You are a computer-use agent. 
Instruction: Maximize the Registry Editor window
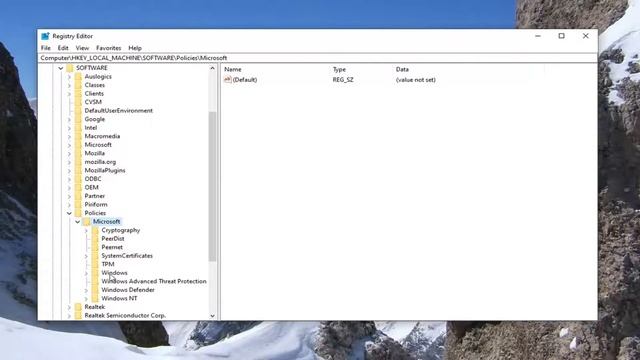[x=562, y=36]
